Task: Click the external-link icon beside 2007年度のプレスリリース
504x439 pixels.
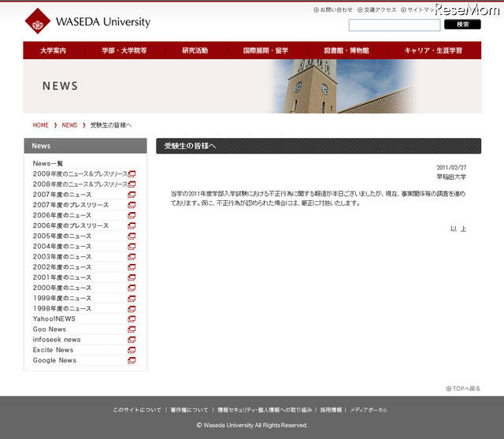Action: click(132, 205)
